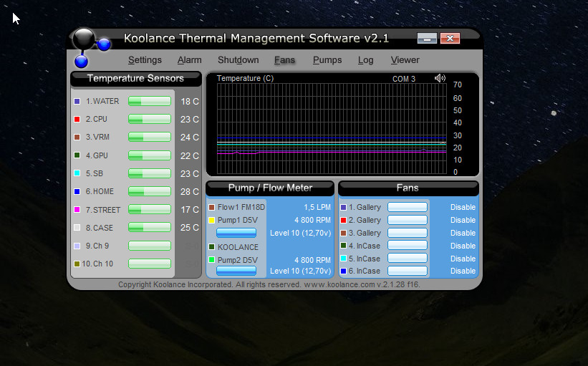
Task: Click the 4.GPU temperature bar
Action: tap(150, 155)
